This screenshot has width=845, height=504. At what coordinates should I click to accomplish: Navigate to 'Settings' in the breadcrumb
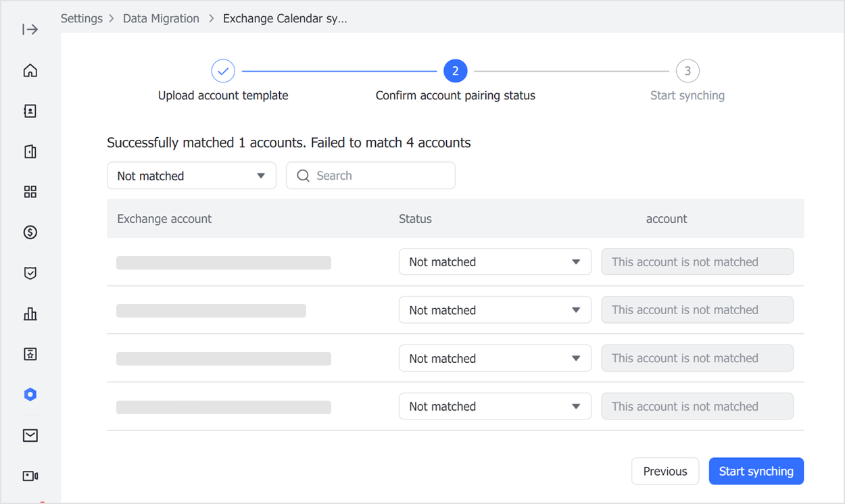(82, 19)
